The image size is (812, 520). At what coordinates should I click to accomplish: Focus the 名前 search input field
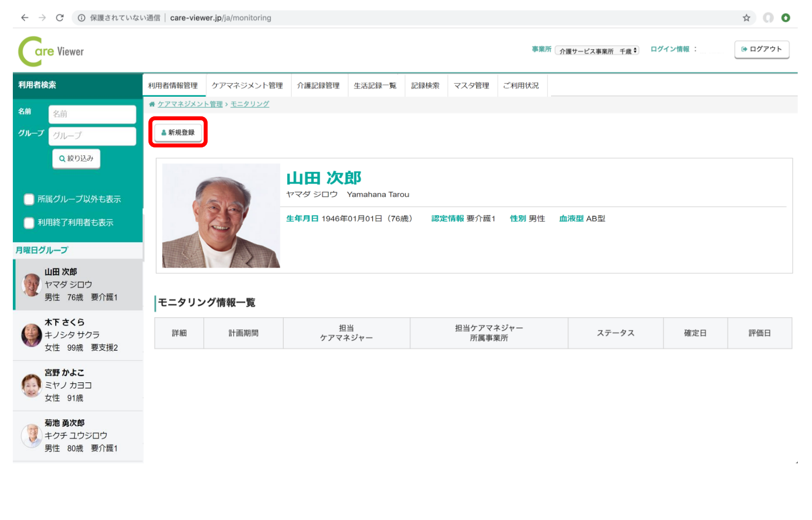[x=92, y=114]
